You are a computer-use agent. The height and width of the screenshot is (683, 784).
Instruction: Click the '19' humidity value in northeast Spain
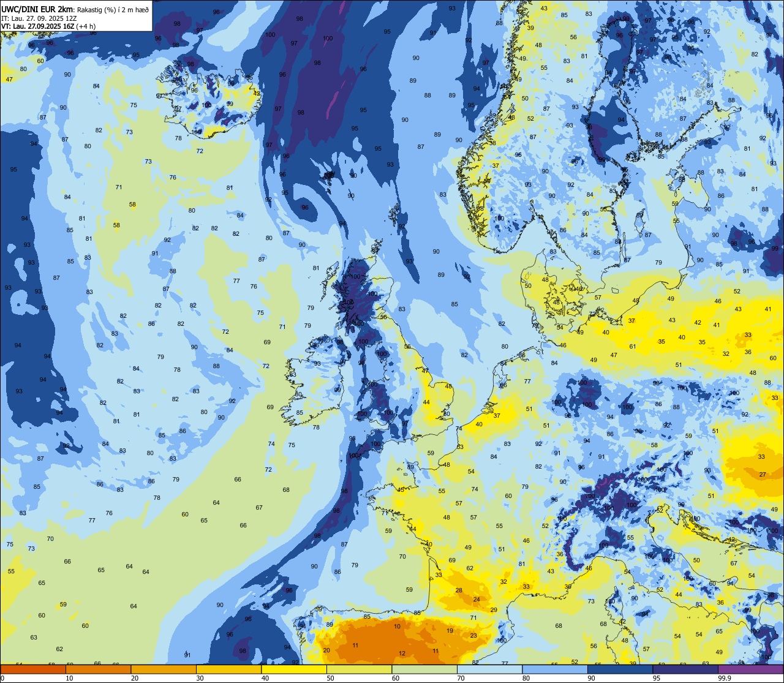point(450,631)
